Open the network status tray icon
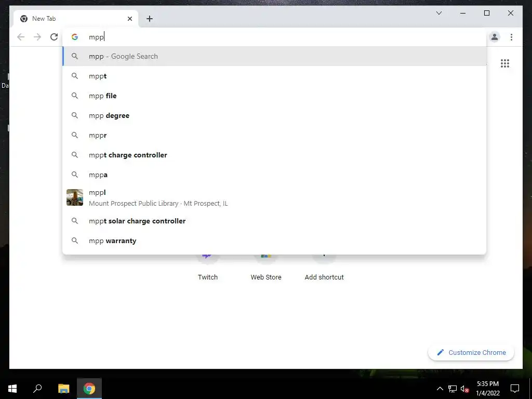 (x=453, y=389)
